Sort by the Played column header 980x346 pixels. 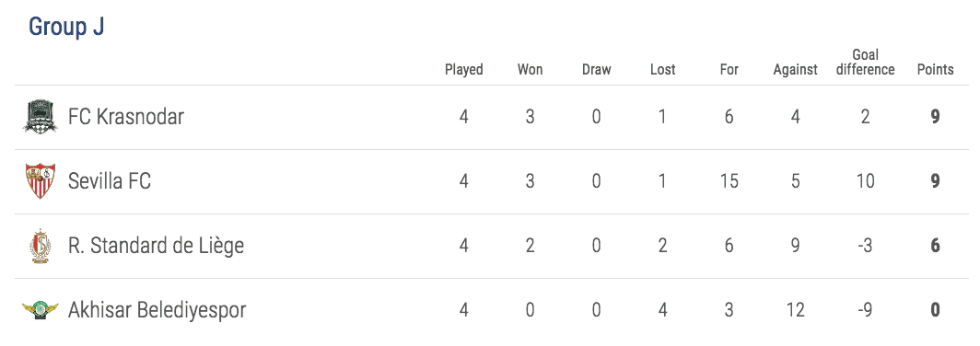click(464, 69)
